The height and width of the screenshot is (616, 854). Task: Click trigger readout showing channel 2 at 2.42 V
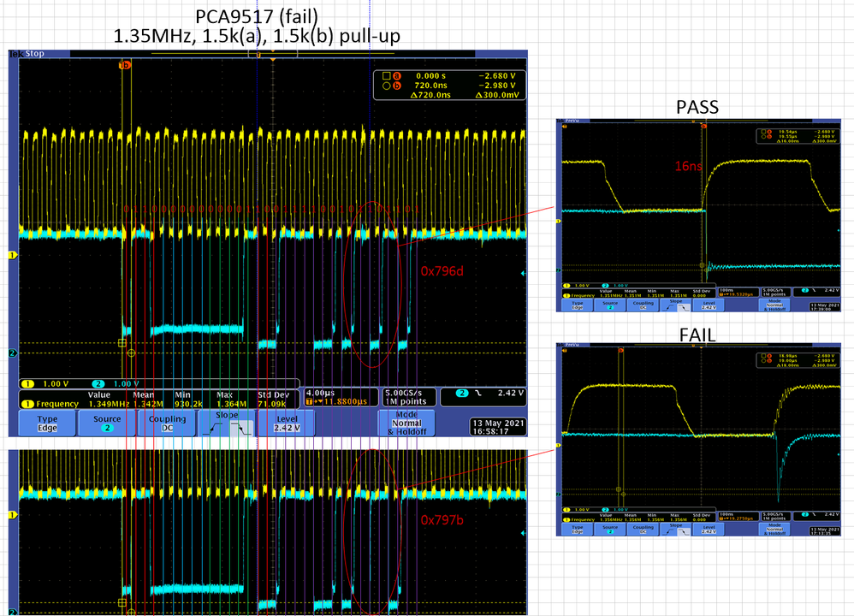[x=483, y=397]
